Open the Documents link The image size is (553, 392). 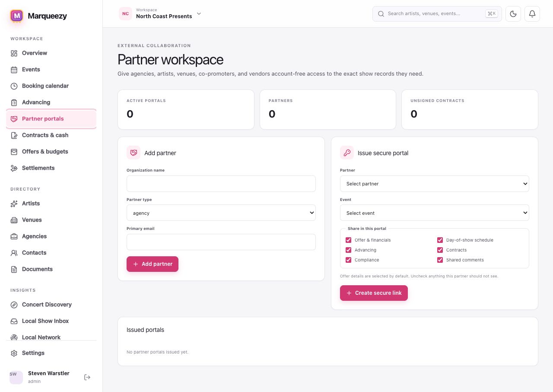[x=51, y=269]
